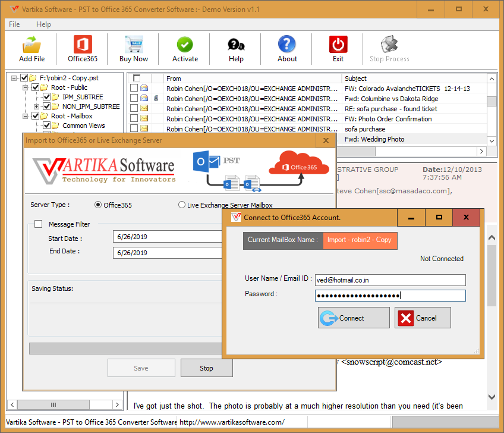Uncheck the NON_IPM_SUBTREE checkbox
Viewport: 504px width, 433px height.
pos(46,106)
